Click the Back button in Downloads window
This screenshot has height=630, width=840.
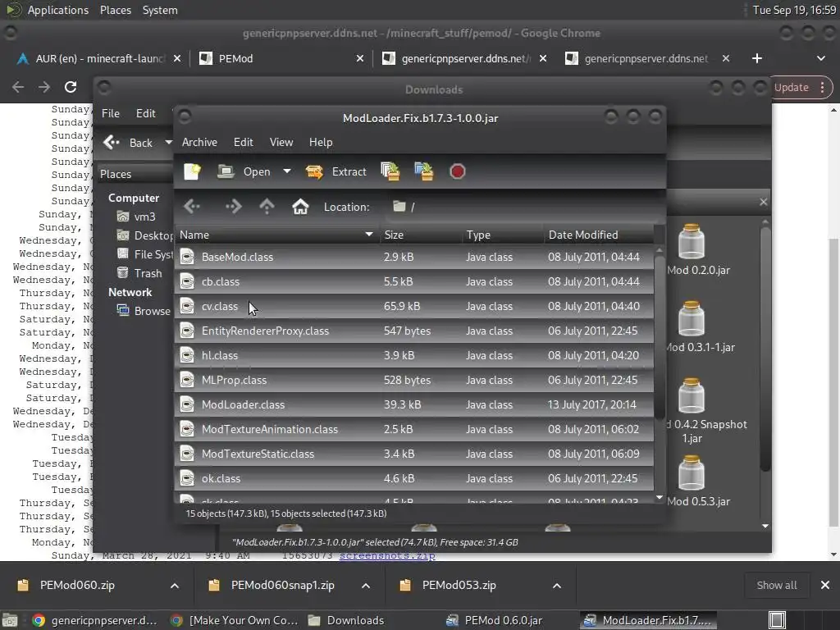coord(128,143)
